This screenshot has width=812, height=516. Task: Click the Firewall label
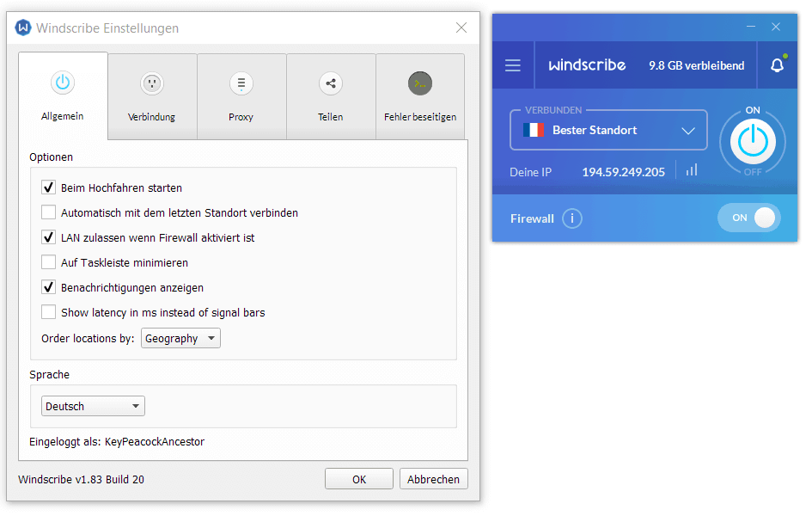pyautogui.click(x=533, y=218)
